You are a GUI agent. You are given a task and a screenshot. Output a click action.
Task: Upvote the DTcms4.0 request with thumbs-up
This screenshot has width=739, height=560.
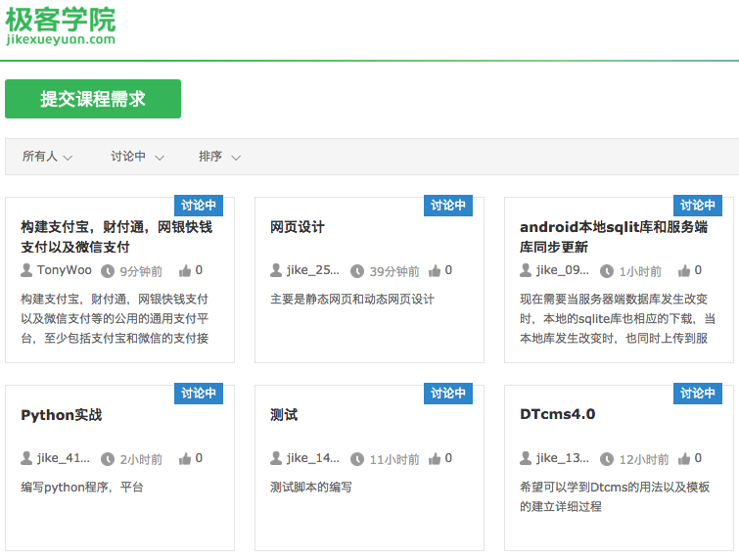pos(684,458)
